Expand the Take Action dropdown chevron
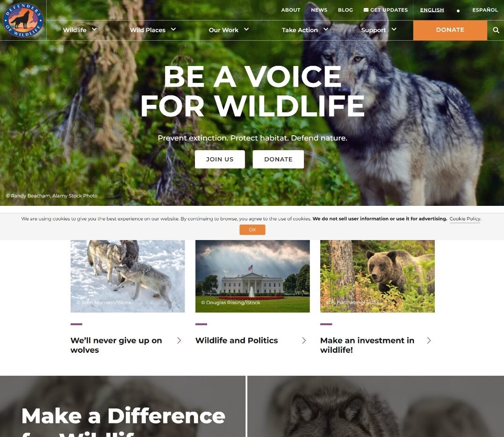The image size is (504, 437). point(325,29)
